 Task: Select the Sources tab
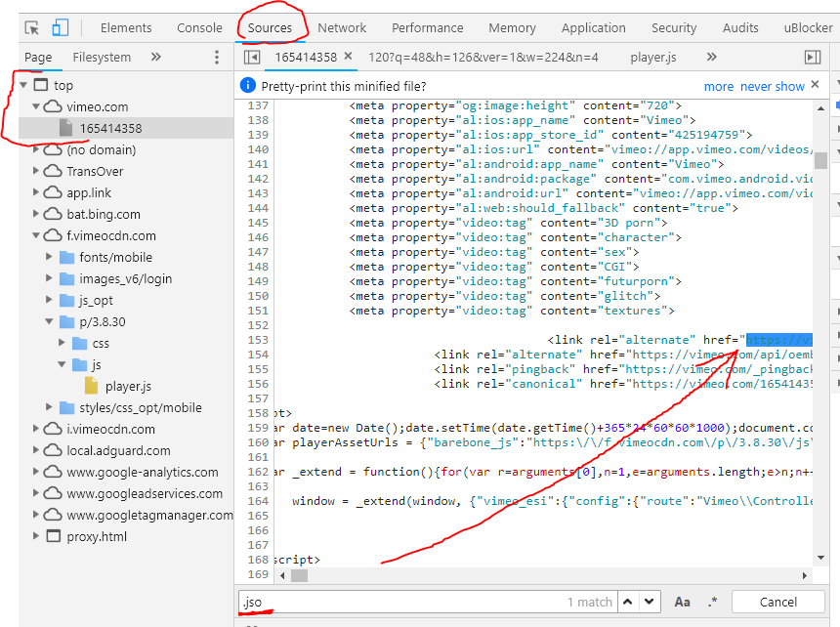[x=270, y=28]
